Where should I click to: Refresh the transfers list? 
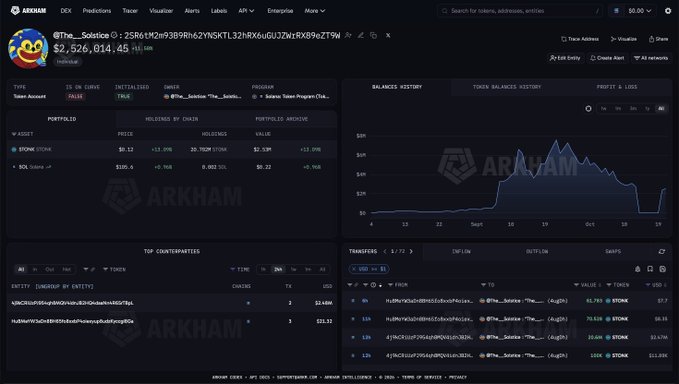pyautogui.click(x=662, y=251)
